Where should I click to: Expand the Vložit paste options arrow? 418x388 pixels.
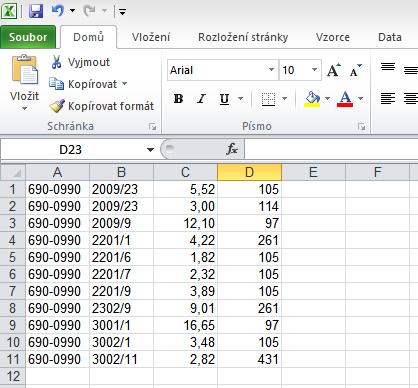(24, 108)
